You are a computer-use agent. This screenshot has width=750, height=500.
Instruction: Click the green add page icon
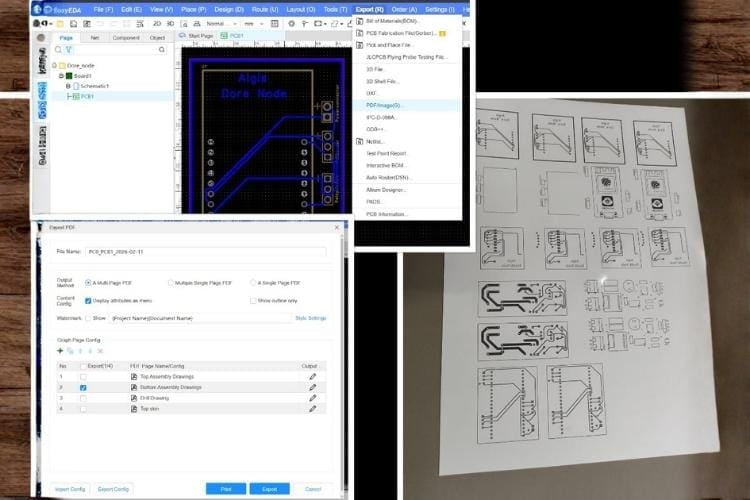click(x=59, y=351)
